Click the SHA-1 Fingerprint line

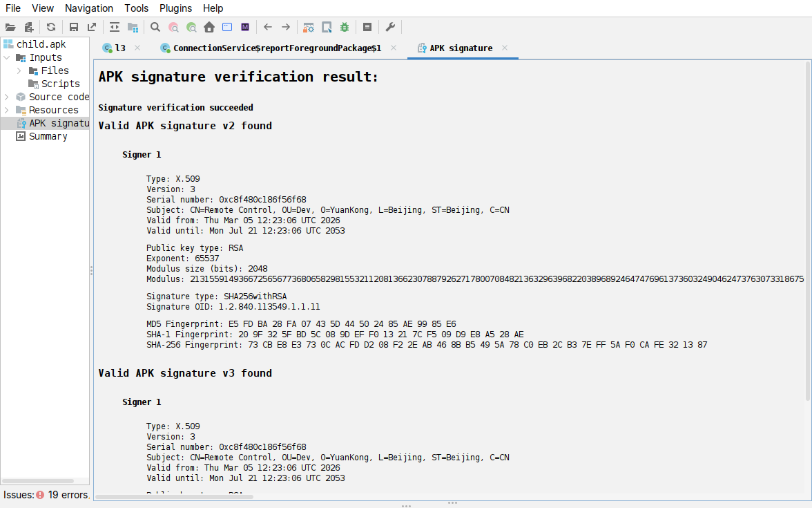point(334,335)
